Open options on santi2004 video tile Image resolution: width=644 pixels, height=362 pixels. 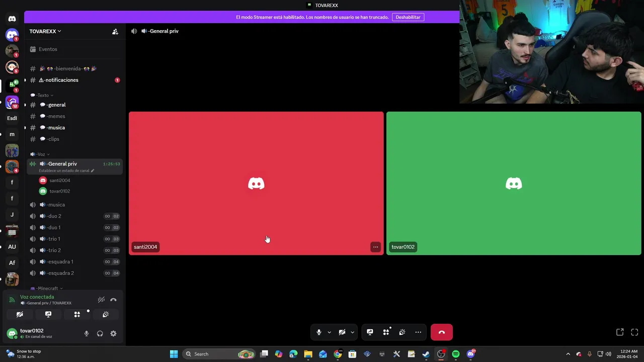375,247
